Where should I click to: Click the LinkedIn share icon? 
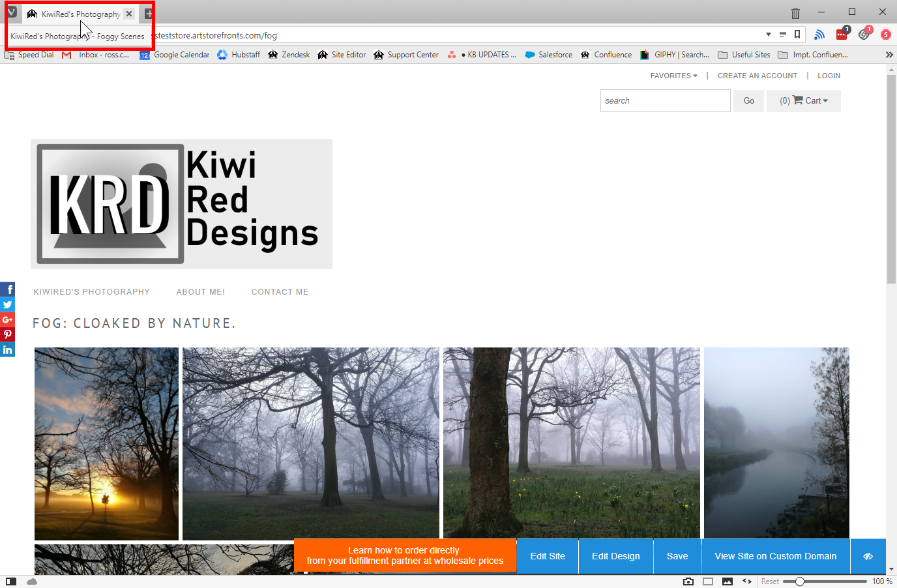tap(8, 350)
